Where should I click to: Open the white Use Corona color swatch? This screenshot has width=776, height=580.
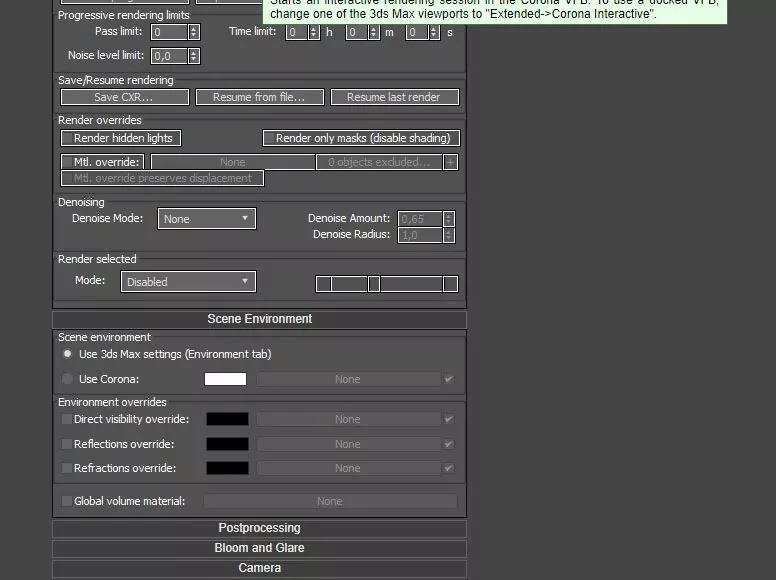[x=225, y=379]
